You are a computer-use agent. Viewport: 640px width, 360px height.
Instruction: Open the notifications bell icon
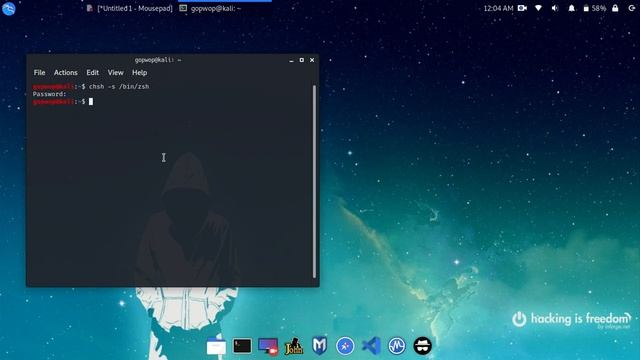click(x=571, y=8)
